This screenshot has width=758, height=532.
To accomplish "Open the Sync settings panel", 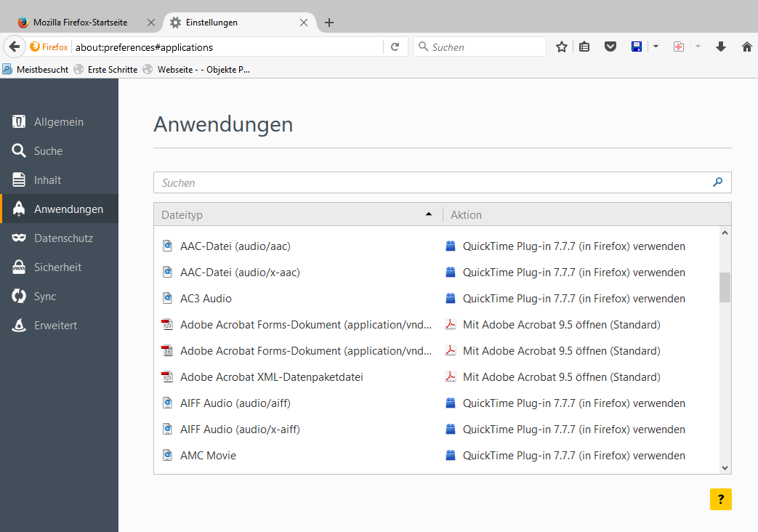I will click(x=44, y=297).
